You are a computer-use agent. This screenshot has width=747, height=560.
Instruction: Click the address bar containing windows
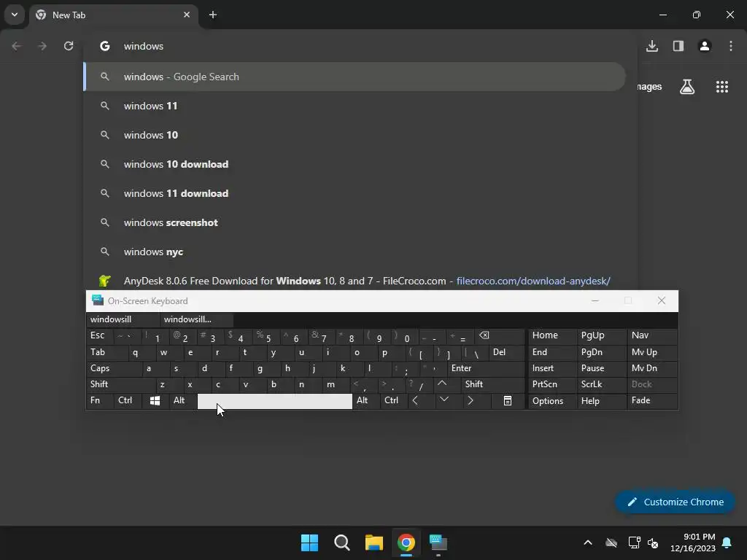point(360,46)
